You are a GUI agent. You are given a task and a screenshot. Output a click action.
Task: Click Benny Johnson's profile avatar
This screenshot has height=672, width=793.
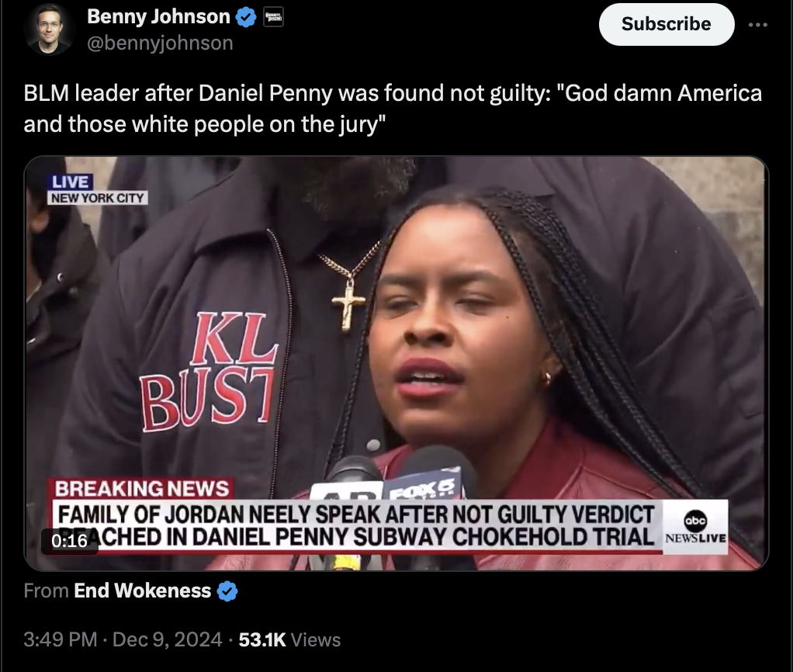(x=50, y=29)
